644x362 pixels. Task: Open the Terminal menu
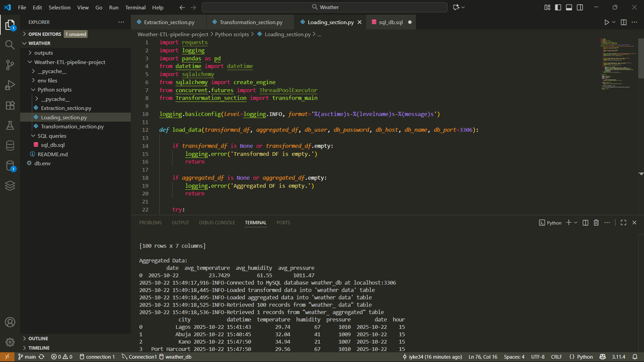tap(135, 8)
